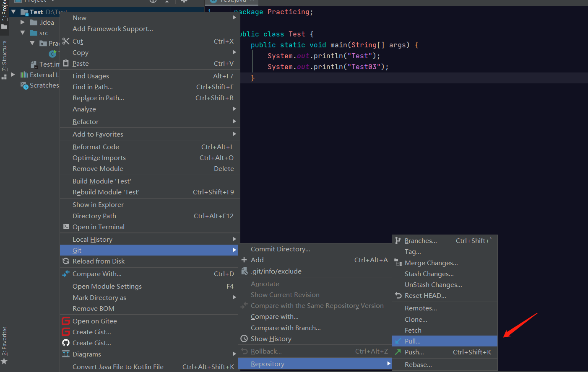Click the blue arrow icon beside Pull...
The width and height of the screenshot is (588, 372).
(398, 341)
